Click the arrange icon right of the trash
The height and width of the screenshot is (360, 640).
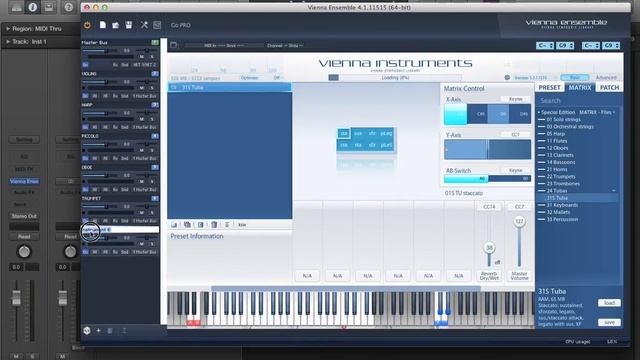(x=227, y=224)
